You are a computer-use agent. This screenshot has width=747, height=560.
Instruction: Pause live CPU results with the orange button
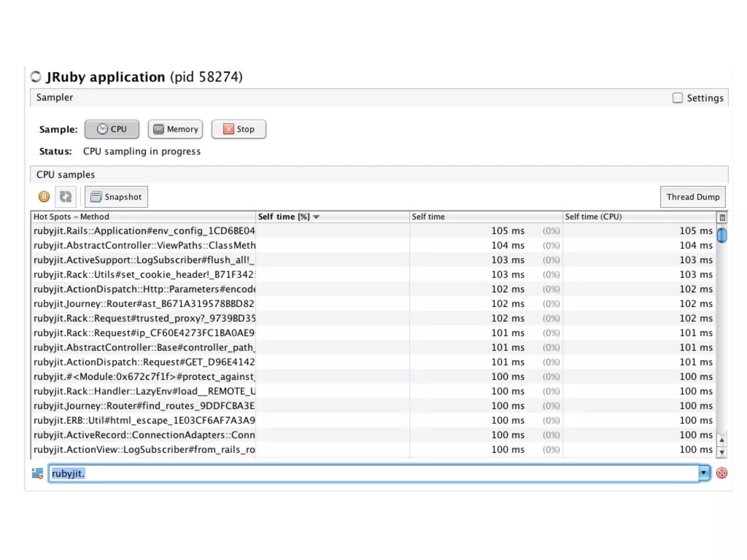[44, 197]
